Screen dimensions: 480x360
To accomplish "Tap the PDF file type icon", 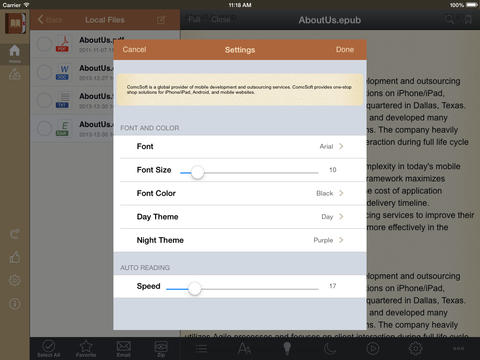I will click(x=62, y=44).
